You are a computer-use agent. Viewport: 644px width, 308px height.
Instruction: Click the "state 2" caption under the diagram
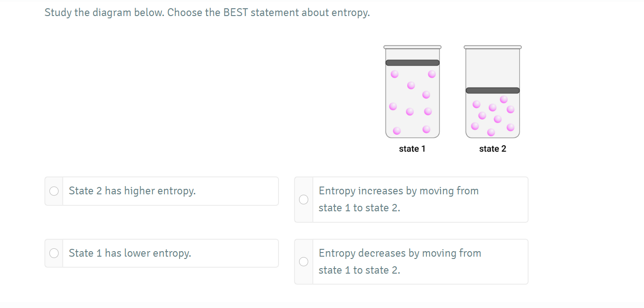[x=492, y=149]
